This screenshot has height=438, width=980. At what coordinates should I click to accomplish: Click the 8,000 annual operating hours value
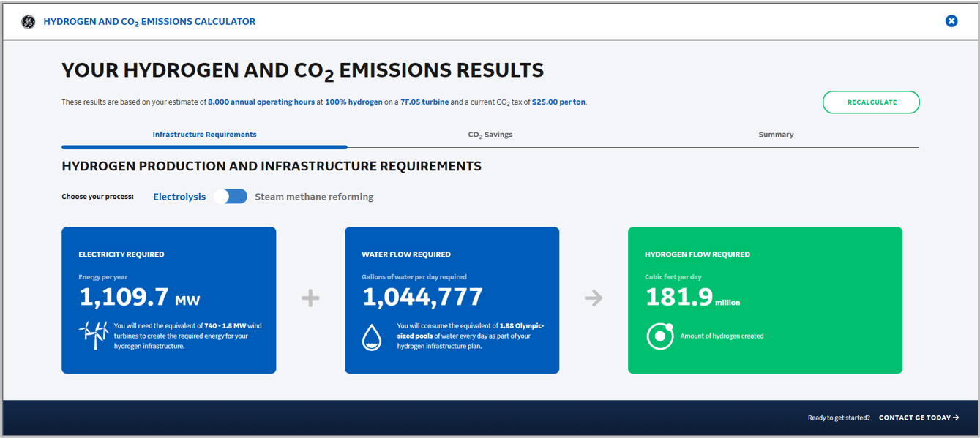[x=261, y=102]
